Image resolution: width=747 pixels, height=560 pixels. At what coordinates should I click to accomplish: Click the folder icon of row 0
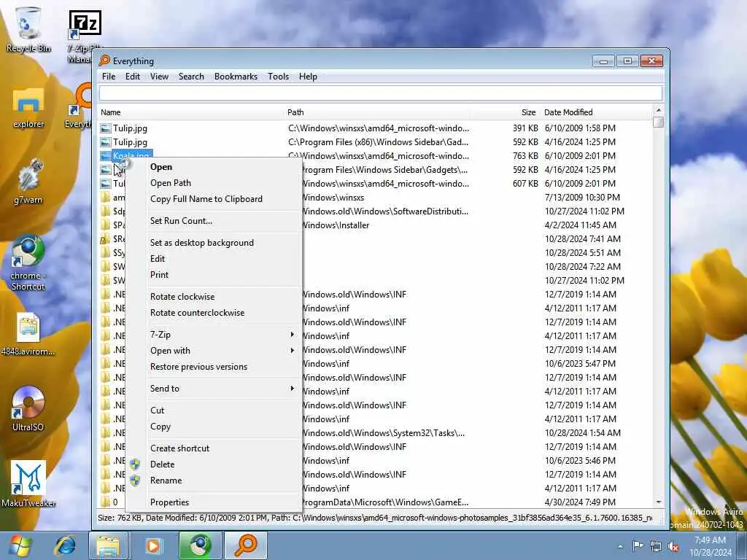click(106, 502)
